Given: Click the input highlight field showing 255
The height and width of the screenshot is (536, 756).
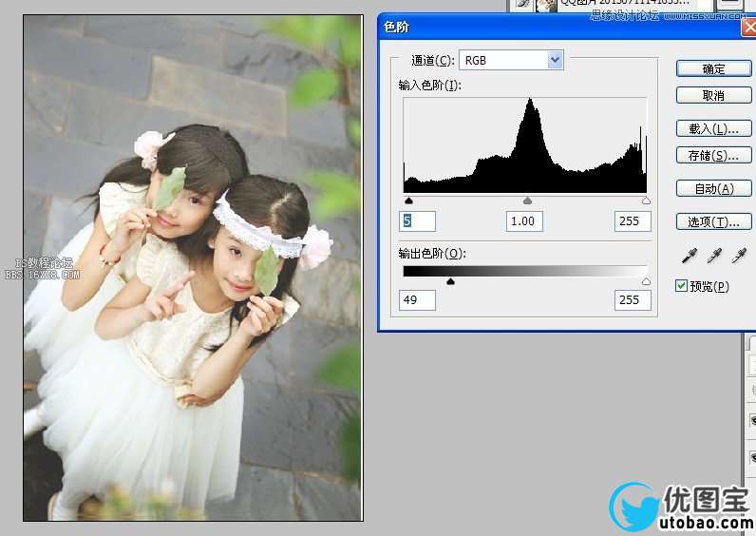Looking at the screenshot, I should [633, 221].
